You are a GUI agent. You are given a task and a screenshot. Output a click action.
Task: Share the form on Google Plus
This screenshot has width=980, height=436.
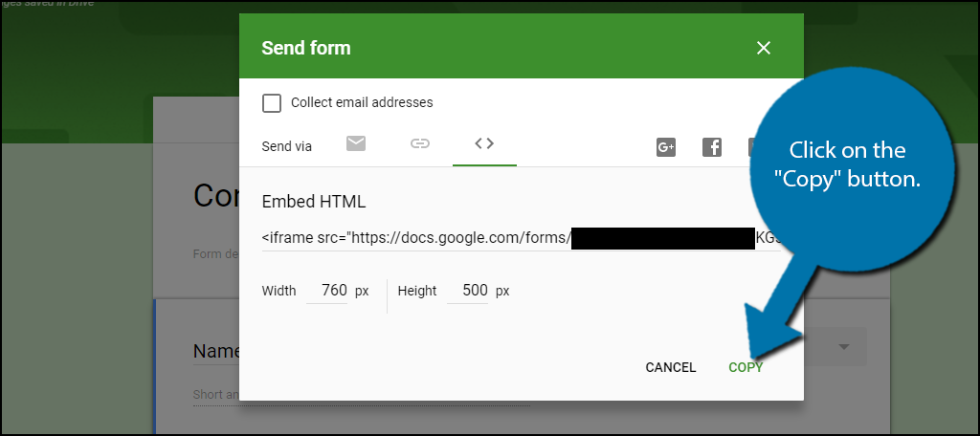tap(666, 147)
